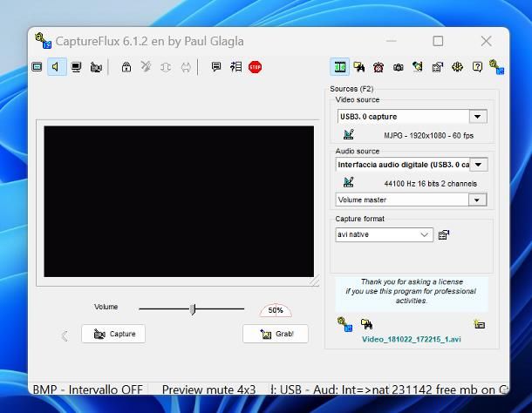Open capture format properties icon
Screen dimensions: 532x413
click(x=444, y=234)
